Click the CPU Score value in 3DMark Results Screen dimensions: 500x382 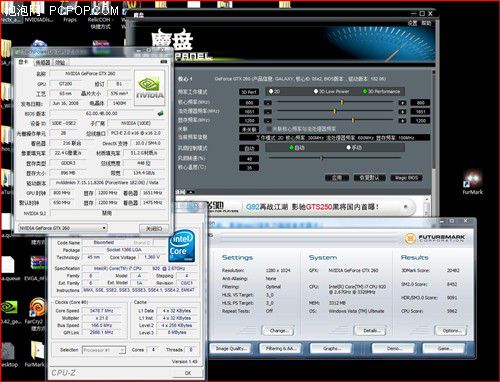452,311
